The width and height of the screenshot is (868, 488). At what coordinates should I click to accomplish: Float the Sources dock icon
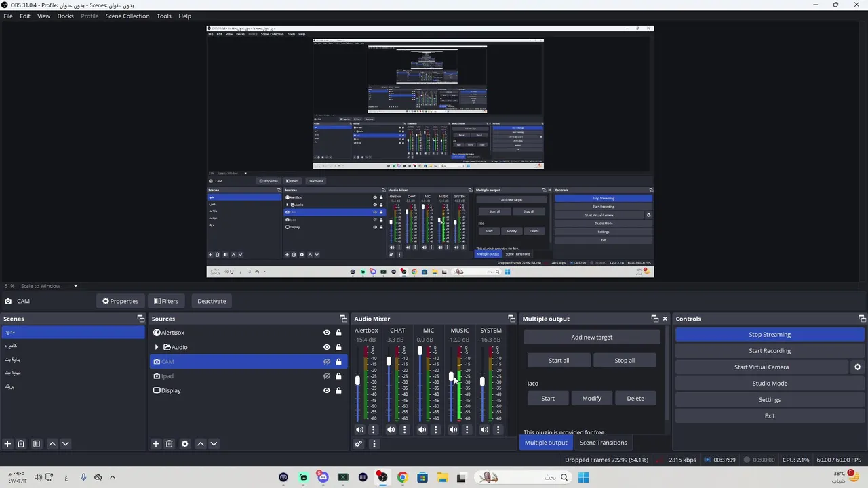343,319
